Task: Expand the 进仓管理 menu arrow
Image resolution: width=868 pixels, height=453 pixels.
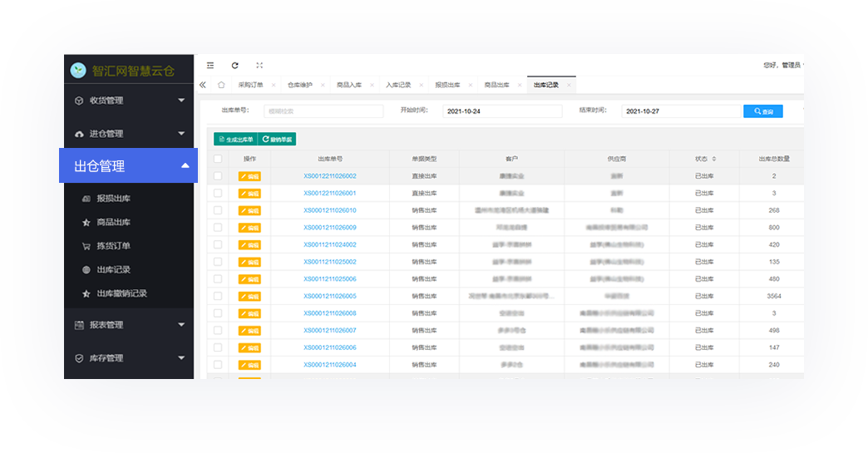Action: pos(181,133)
